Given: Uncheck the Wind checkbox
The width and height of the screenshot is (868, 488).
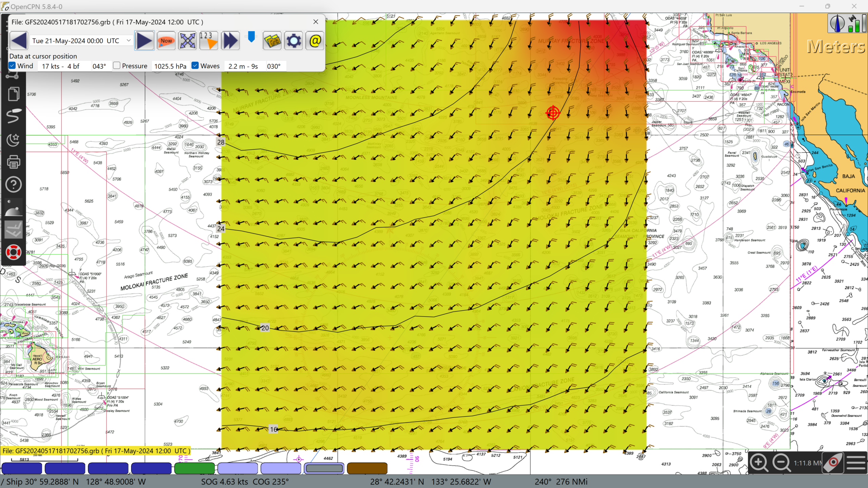Looking at the screenshot, I should point(13,66).
